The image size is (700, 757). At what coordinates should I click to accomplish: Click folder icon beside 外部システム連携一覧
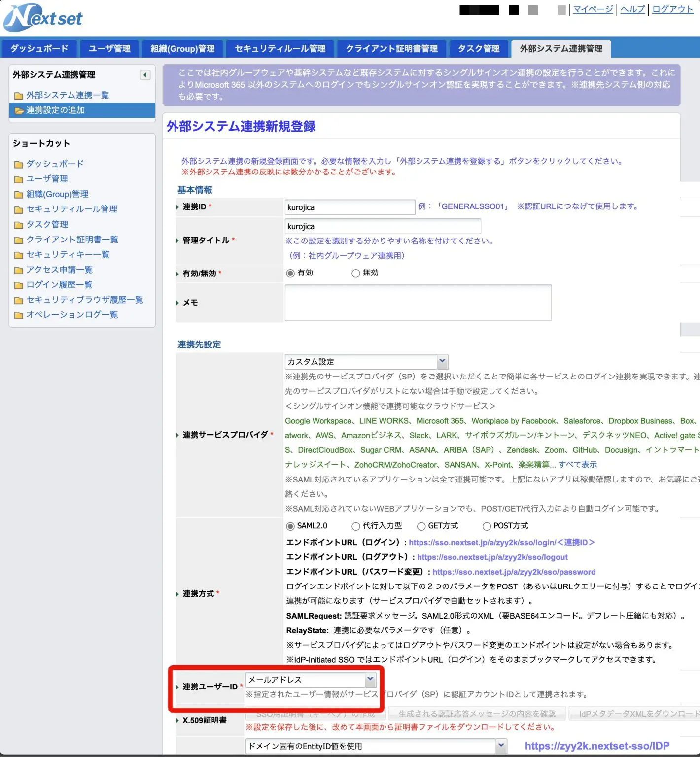click(x=19, y=96)
